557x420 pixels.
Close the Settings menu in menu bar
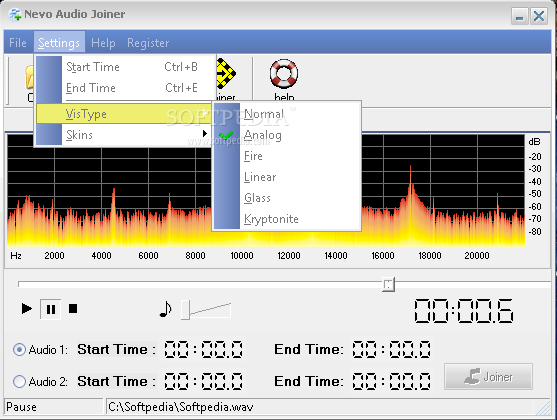tap(59, 43)
